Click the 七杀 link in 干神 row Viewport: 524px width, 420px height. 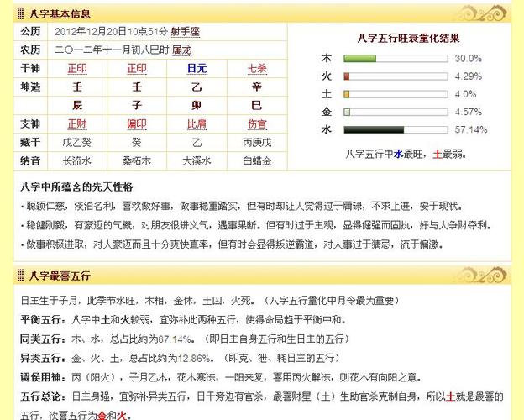(x=257, y=69)
